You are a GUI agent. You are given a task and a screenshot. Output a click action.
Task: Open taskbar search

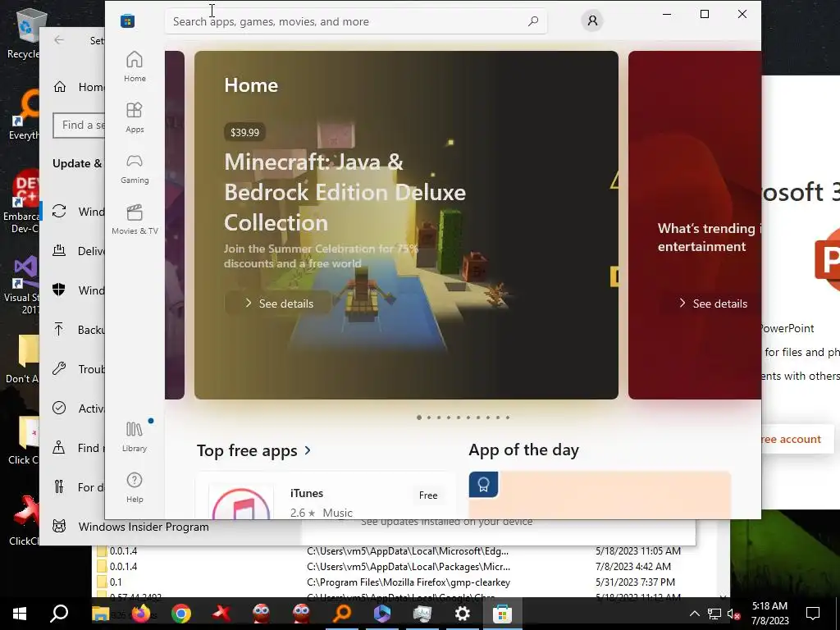tap(59, 614)
